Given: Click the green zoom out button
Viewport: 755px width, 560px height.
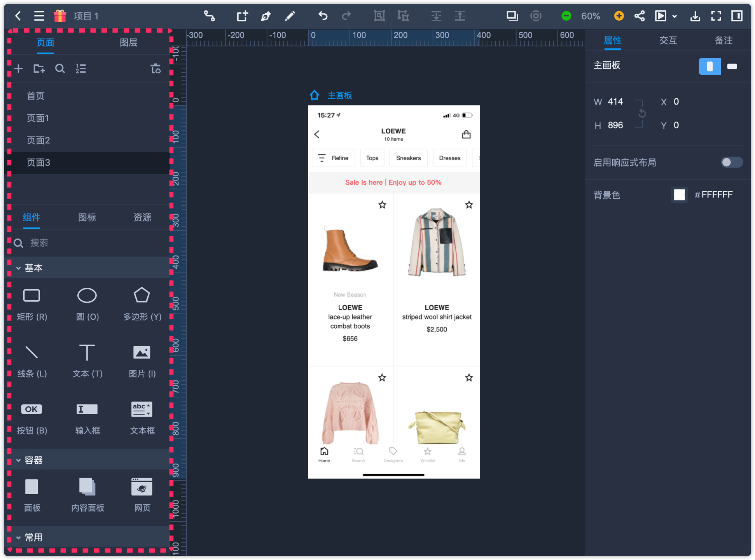Looking at the screenshot, I should pyautogui.click(x=566, y=16).
